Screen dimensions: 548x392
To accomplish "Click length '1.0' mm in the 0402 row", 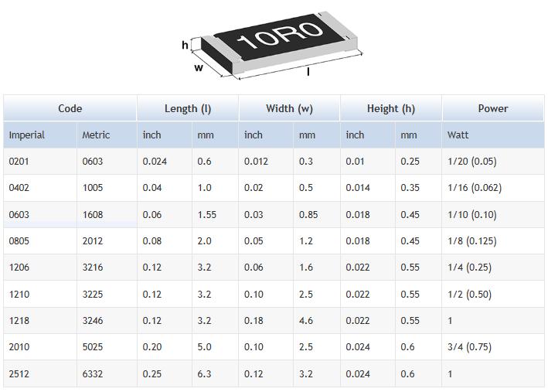I will pos(204,188).
